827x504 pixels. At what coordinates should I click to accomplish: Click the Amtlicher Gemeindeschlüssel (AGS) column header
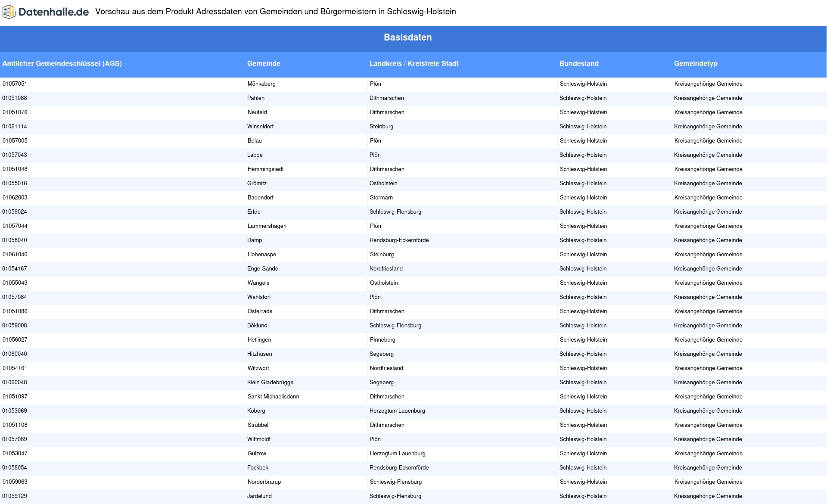(62, 63)
